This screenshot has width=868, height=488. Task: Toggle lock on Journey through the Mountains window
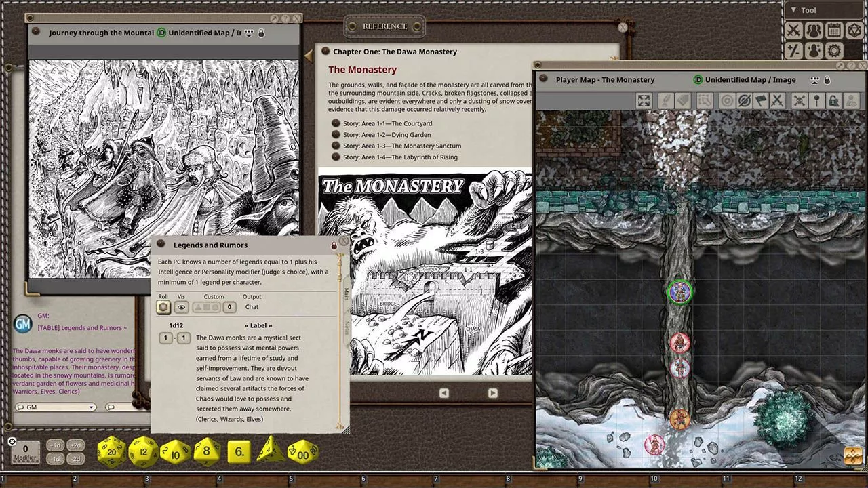point(261,33)
